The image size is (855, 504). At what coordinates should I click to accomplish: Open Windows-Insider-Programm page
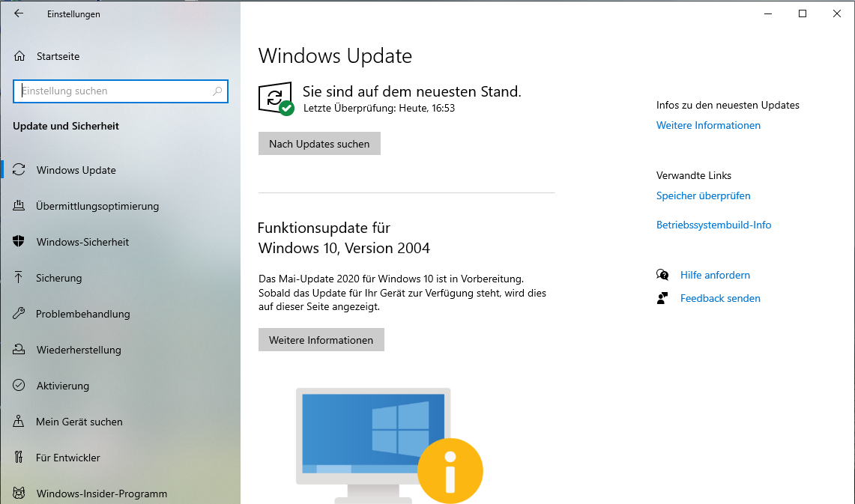[x=102, y=494]
